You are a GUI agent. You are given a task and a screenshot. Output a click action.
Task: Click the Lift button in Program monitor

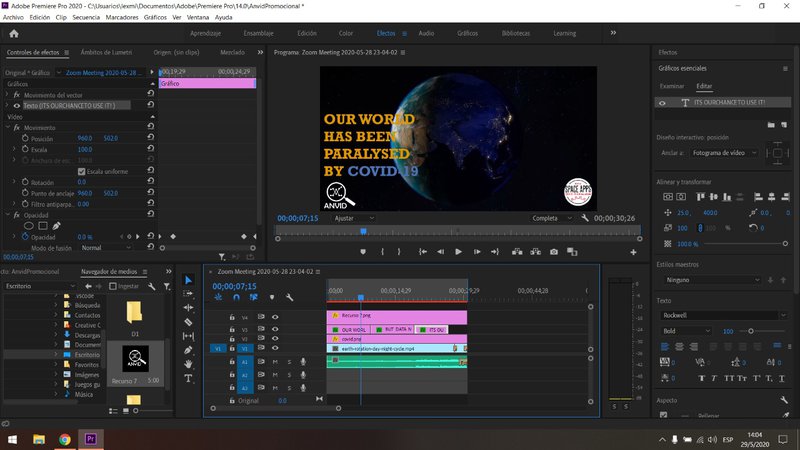tap(517, 252)
